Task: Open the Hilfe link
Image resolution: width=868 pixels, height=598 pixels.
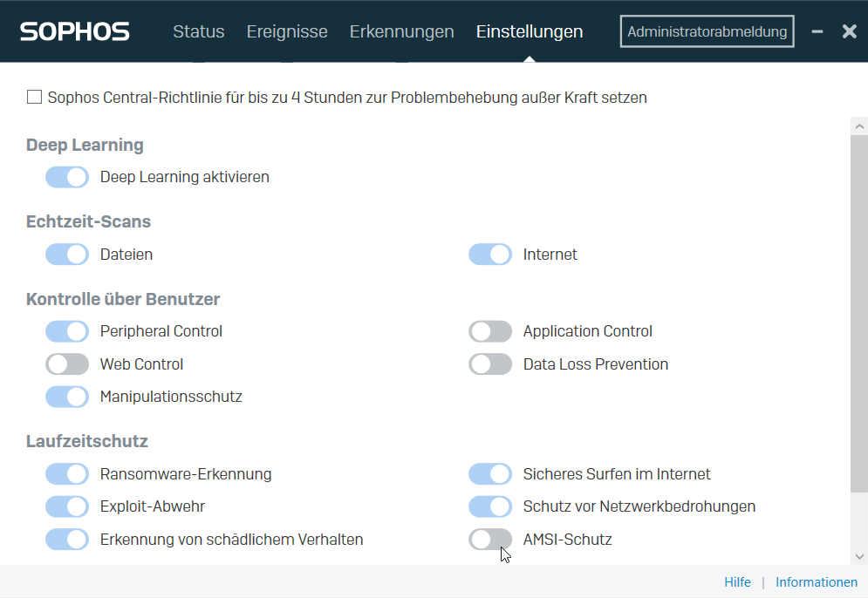Action: click(737, 581)
